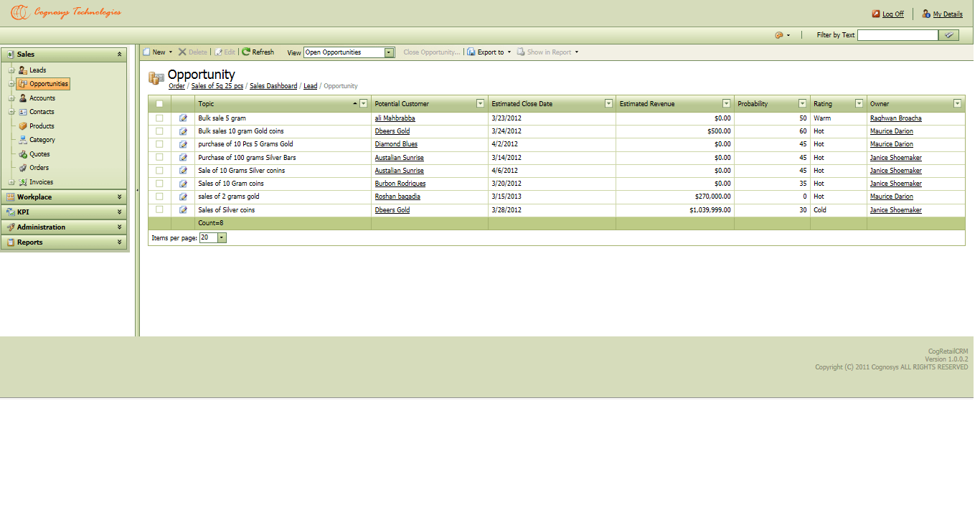Open the Items per page dropdown
The width and height of the screenshot is (980, 515).
tap(222, 238)
